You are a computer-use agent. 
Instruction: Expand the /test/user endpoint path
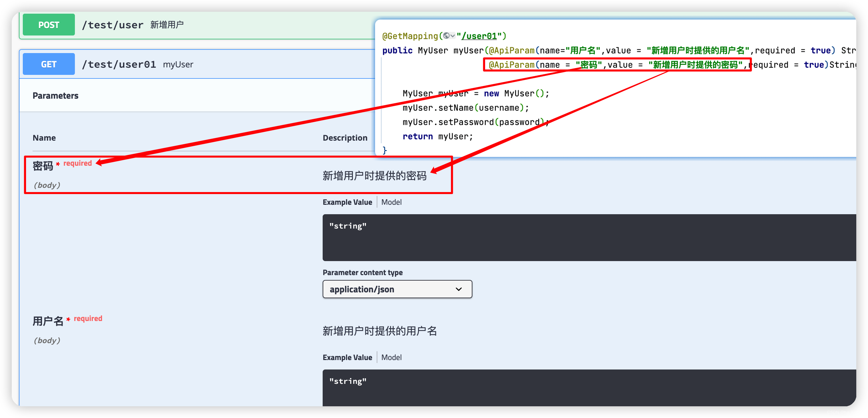coord(113,25)
